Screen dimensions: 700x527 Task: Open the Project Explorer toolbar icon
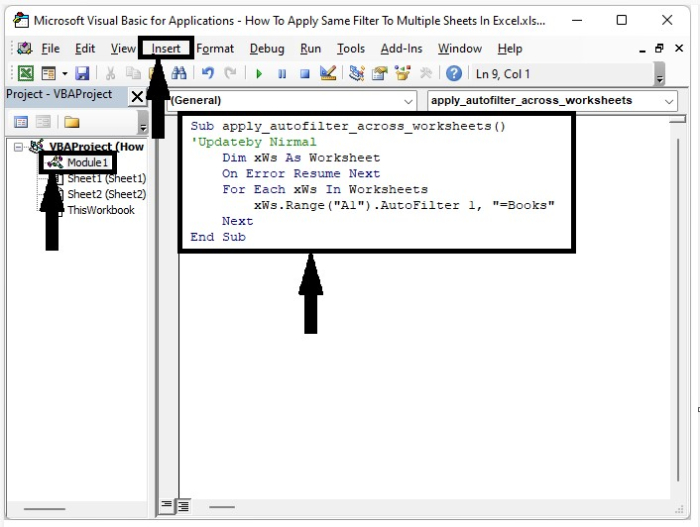click(x=357, y=73)
